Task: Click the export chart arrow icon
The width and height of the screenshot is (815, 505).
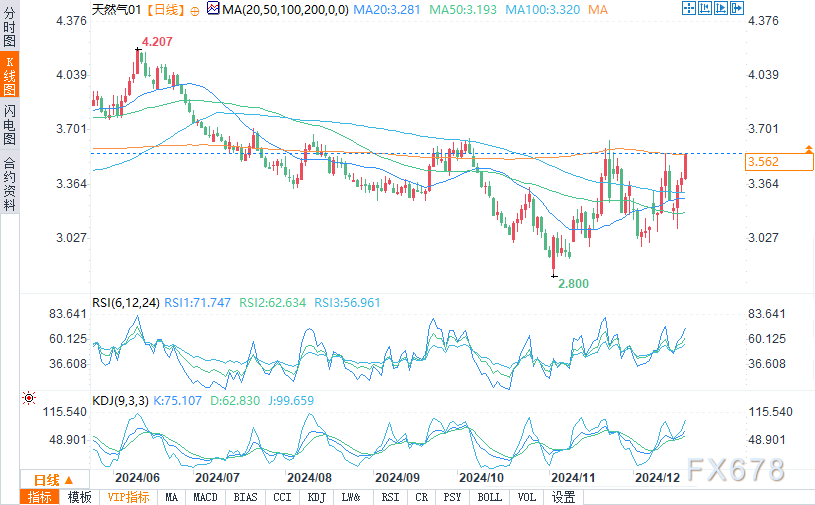Action: [737, 8]
